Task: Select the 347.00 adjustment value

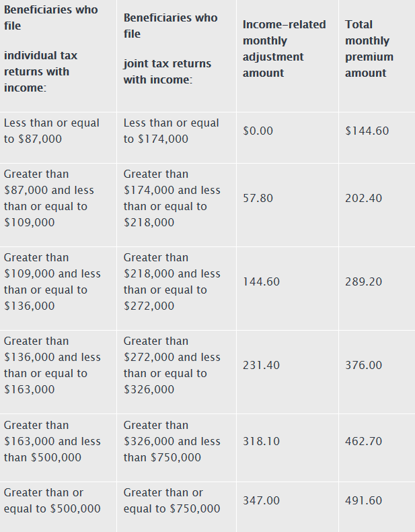Action: [261, 500]
